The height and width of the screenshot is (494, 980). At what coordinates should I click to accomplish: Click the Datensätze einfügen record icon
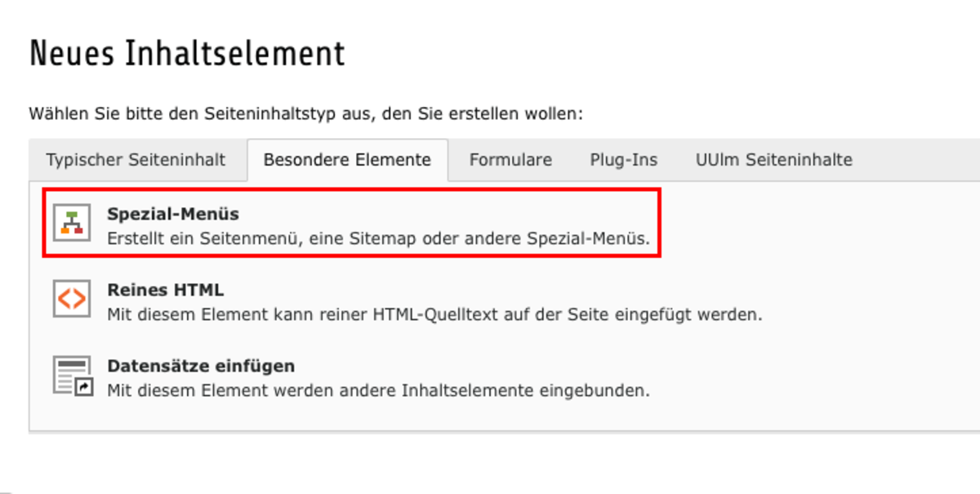pyautogui.click(x=73, y=375)
